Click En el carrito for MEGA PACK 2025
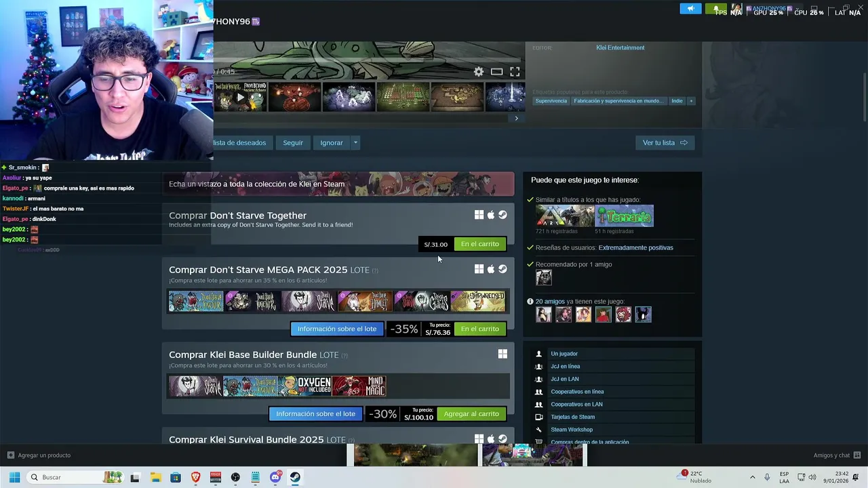The height and width of the screenshot is (488, 868). (479, 329)
